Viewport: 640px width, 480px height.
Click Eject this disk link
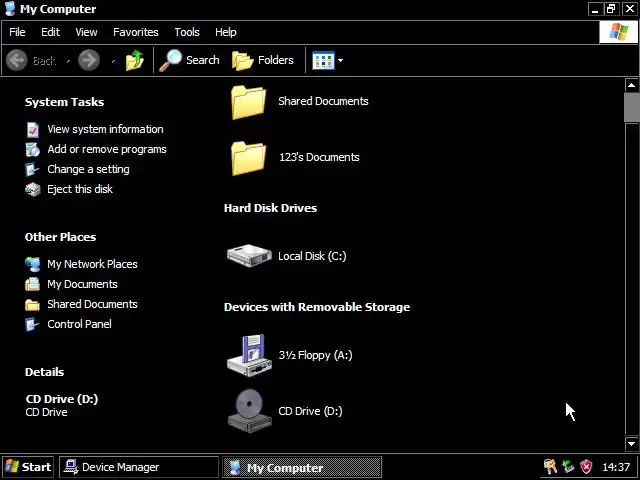[80, 189]
